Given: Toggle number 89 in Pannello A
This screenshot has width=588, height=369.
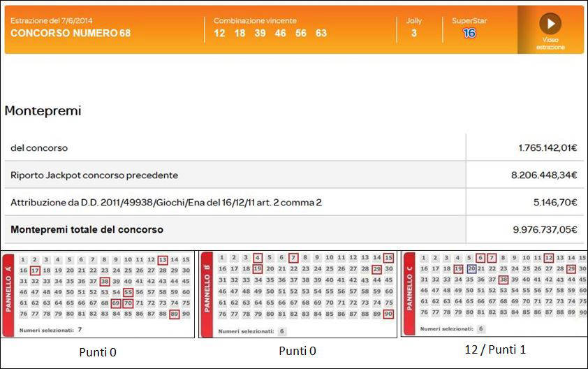Looking at the screenshot, I should pos(174,314).
